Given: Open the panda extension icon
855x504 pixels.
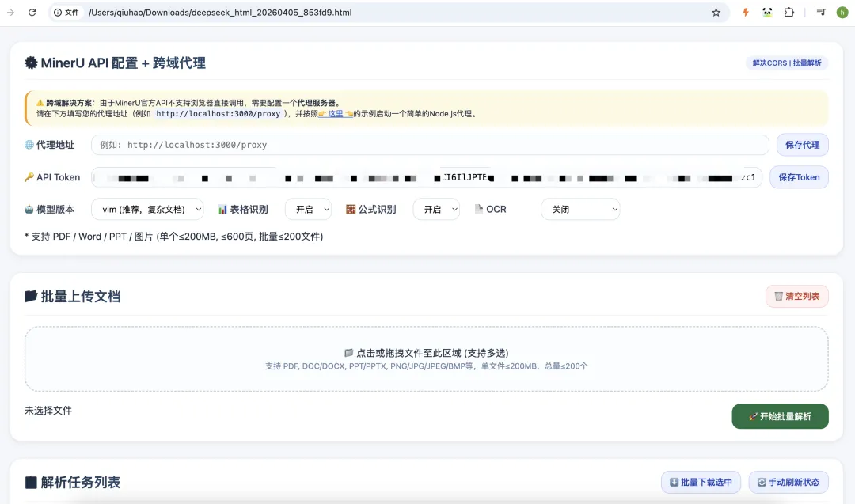Looking at the screenshot, I should [x=767, y=12].
